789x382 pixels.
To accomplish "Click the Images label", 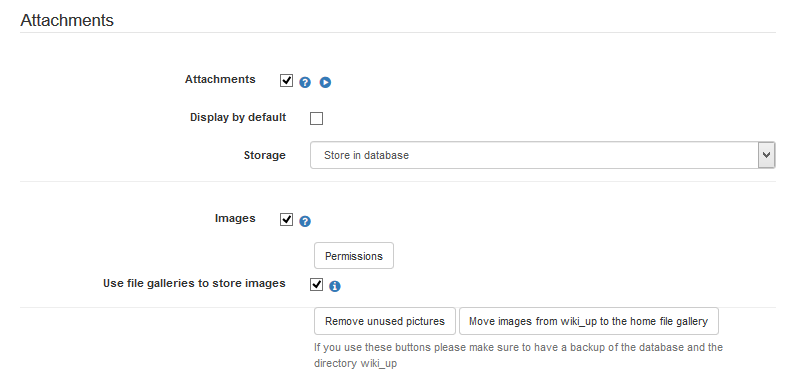I will [235, 218].
